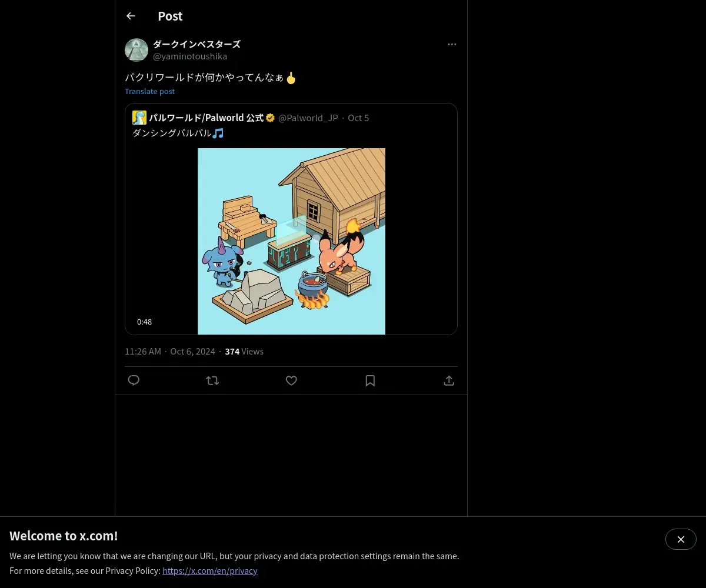Image resolution: width=706 pixels, height=588 pixels.
Task: Play the quoted Palworld video
Action: (x=291, y=241)
